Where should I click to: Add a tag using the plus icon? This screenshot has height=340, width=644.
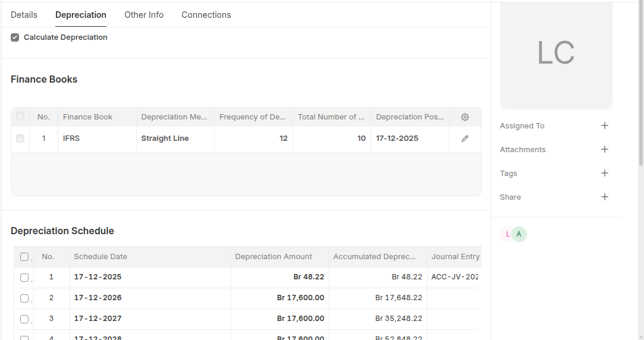(605, 173)
